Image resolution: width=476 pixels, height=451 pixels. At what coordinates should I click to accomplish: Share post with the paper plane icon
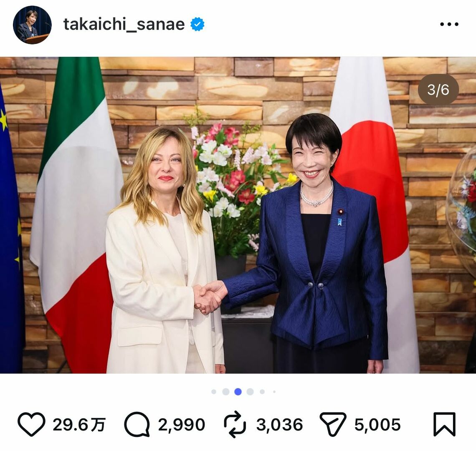tap(333, 424)
